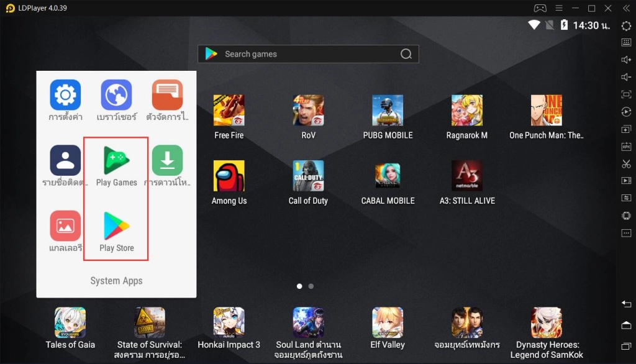
Task: Open keyboard mapping tool in sidebar
Action: (x=626, y=42)
